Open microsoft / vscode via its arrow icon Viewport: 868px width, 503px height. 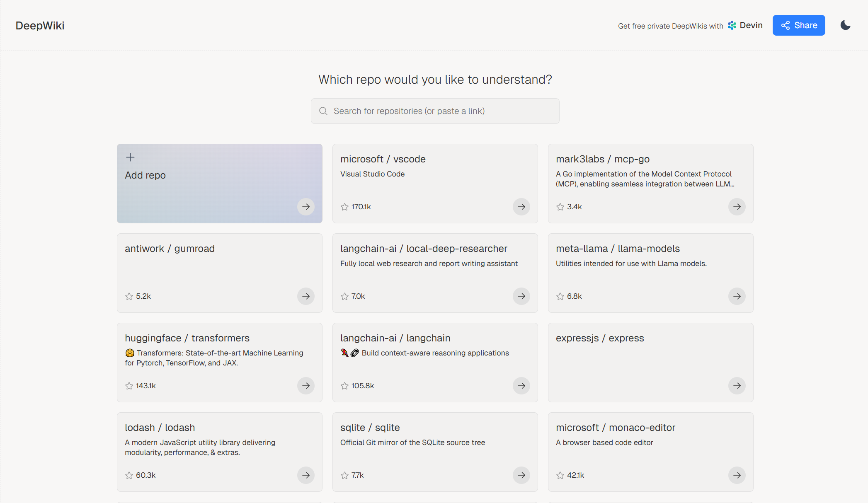coord(521,207)
